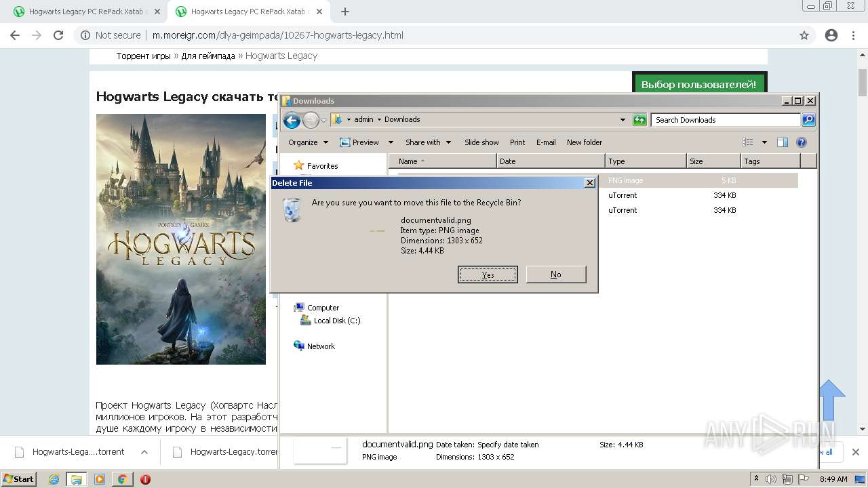Click Chrome forward arrow

click(37, 35)
